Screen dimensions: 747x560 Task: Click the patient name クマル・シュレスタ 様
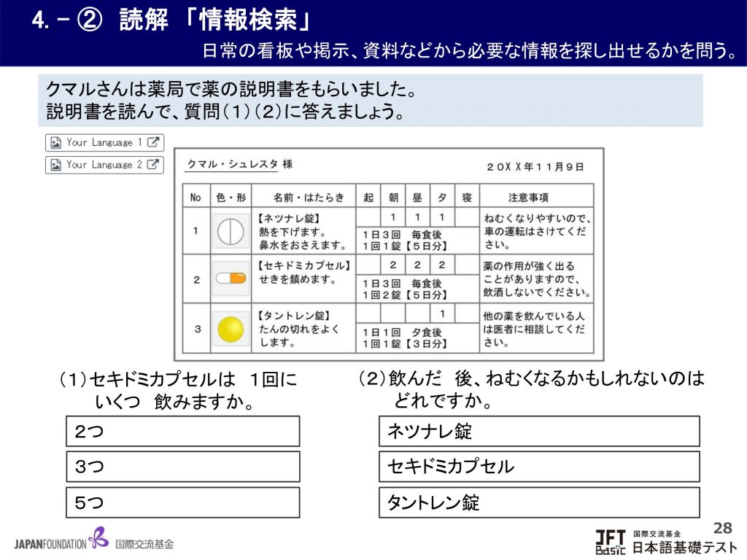(240, 165)
